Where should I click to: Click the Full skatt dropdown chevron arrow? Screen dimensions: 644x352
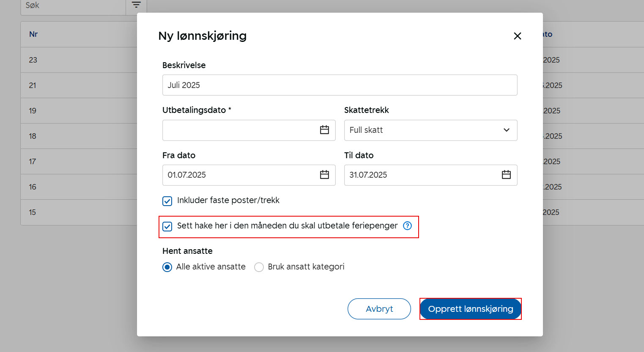[506, 130]
